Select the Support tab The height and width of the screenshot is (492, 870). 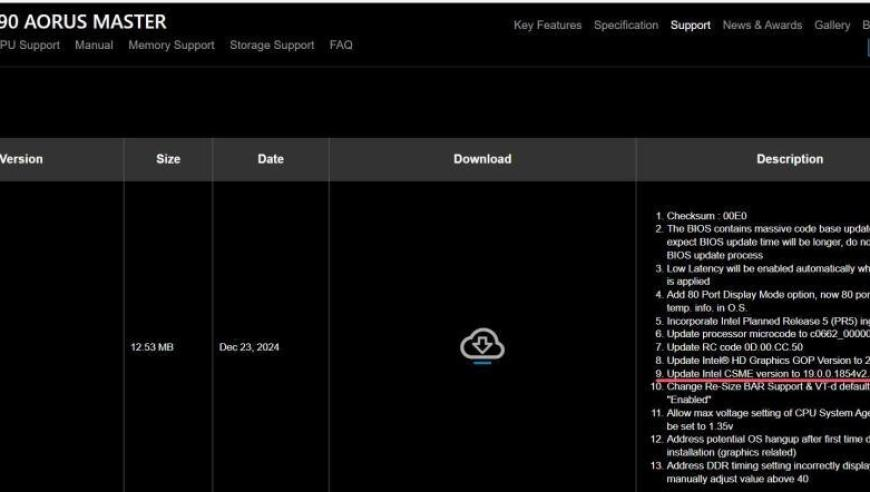[x=690, y=25]
